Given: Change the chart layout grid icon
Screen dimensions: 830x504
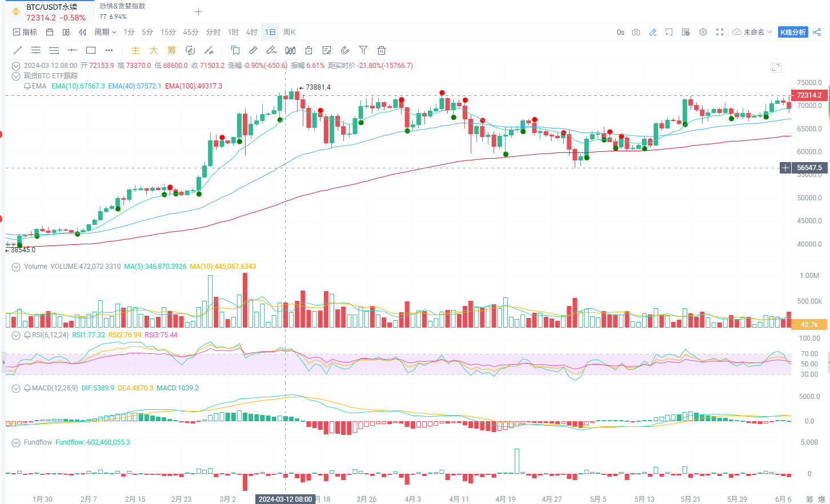Looking at the screenshot, I should 66,33.
